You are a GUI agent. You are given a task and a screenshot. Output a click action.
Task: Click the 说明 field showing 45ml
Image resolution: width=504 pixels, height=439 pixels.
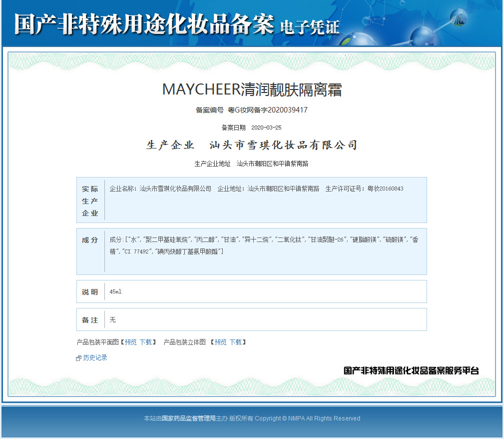(252, 291)
